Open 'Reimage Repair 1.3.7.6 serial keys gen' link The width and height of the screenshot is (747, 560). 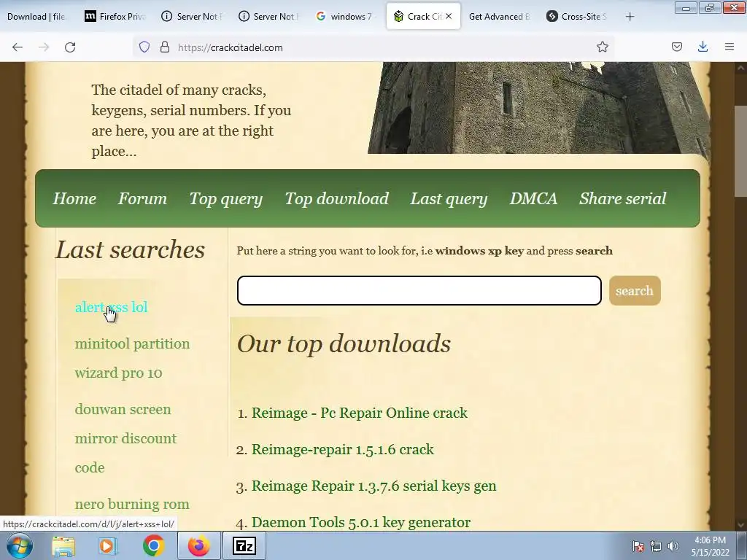pos(374,486)
